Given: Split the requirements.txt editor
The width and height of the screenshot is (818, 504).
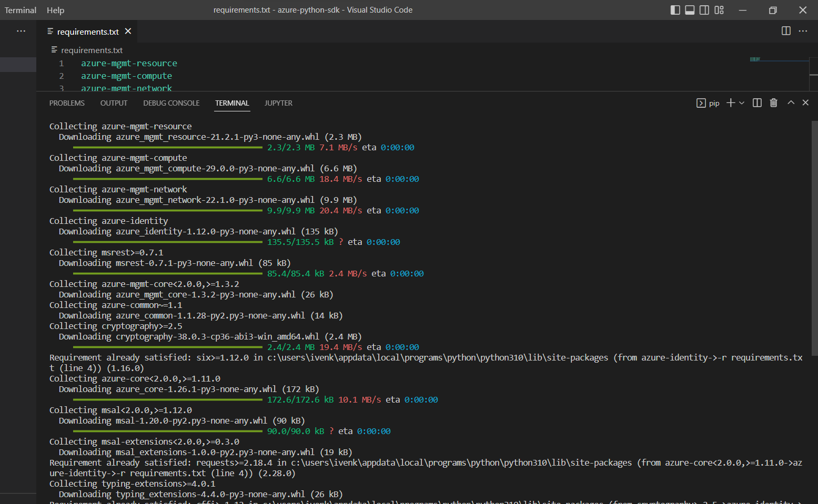Looking at the screenshot, I should tap(785, 31).
